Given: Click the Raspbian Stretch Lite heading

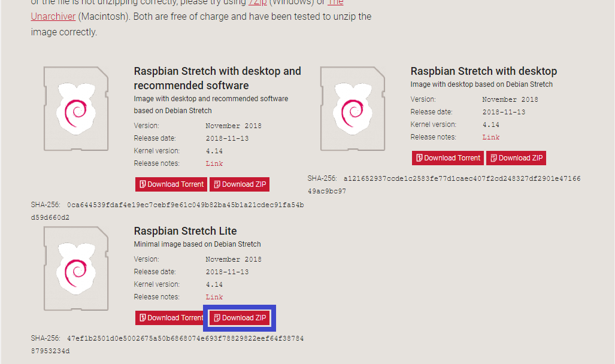Looking at the screenshot, I should pos(185,231).
